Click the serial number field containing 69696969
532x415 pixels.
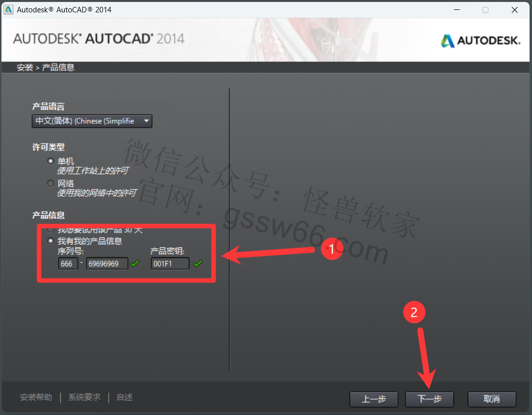pyautogui.click(x=107, y=264)
